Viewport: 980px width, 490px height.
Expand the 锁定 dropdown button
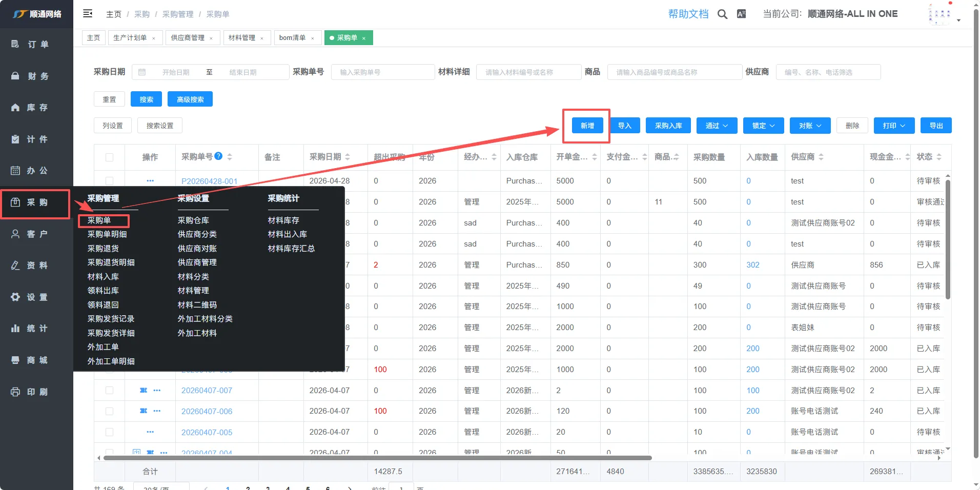tap(763, 126)
